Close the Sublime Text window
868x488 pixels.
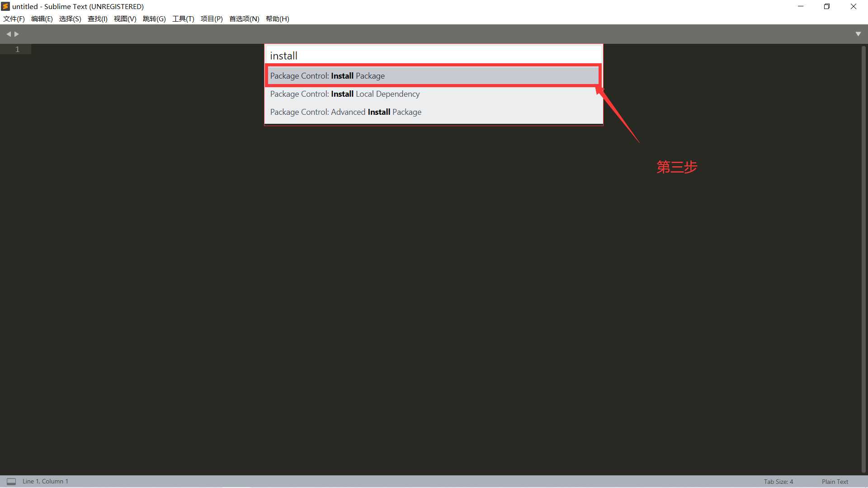pyautogui.click(x=854, y=6)
